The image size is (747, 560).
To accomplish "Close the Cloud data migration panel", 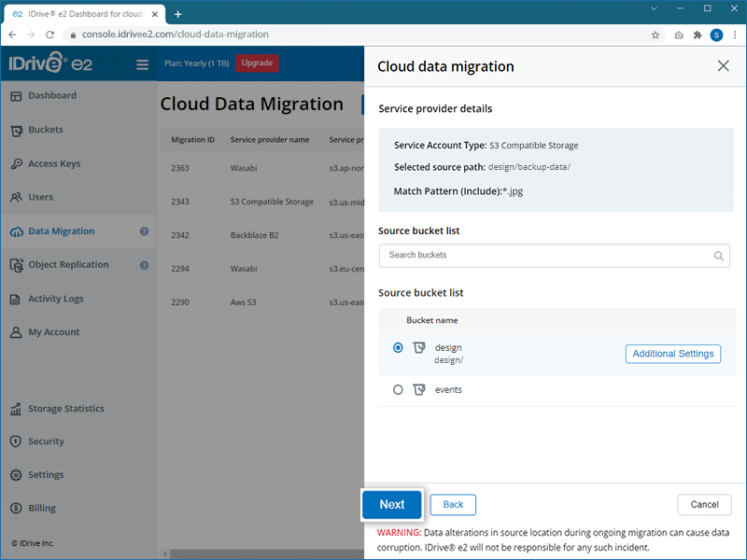I will [x=723, y=66].
